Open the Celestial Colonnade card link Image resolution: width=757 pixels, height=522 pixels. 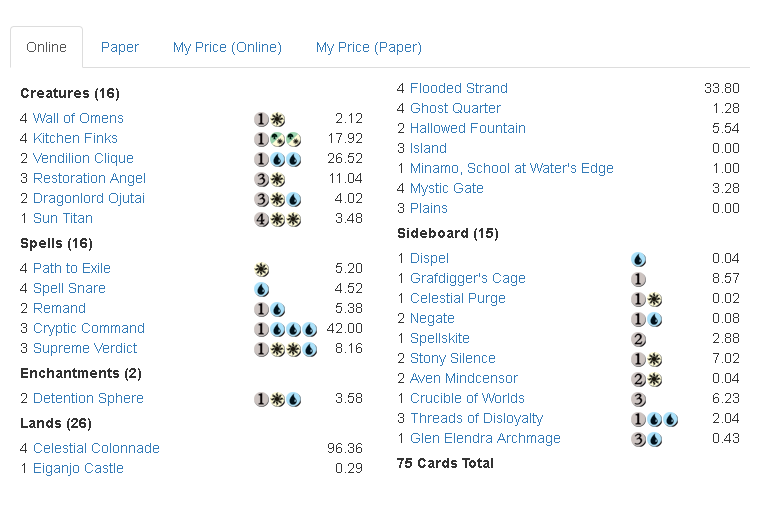[96, 448]
